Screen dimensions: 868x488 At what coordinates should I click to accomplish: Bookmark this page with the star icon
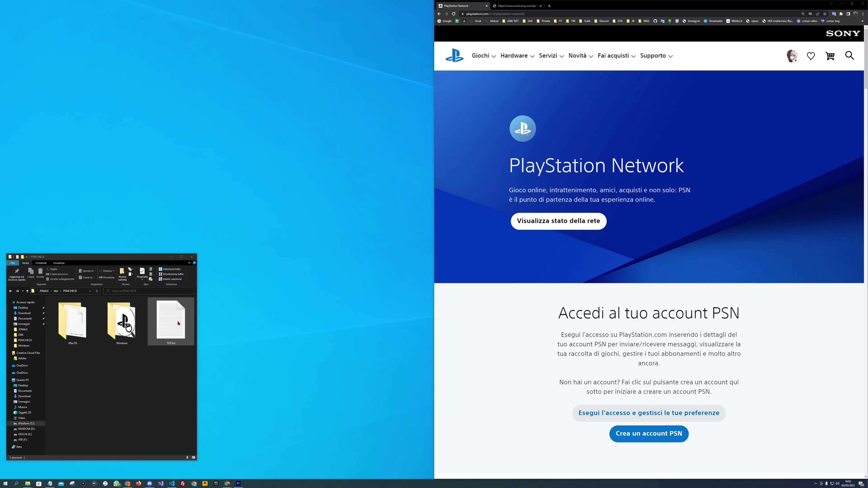click(825, 14)
